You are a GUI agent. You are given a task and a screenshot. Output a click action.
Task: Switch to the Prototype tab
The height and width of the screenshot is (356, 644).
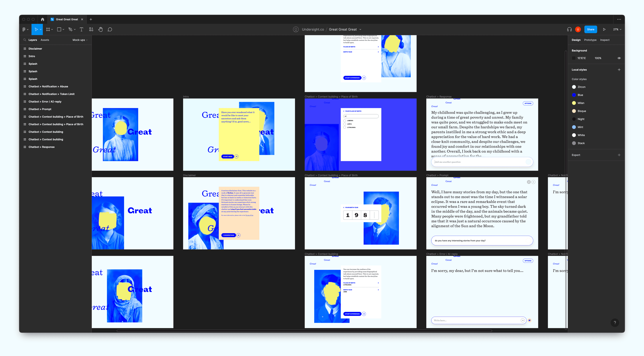pyautogui.click(x=590, y=40)
